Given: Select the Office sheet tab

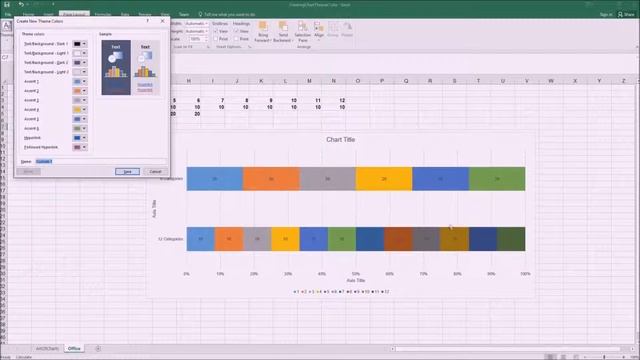Looking at the screenshot, I should (74, 349).
